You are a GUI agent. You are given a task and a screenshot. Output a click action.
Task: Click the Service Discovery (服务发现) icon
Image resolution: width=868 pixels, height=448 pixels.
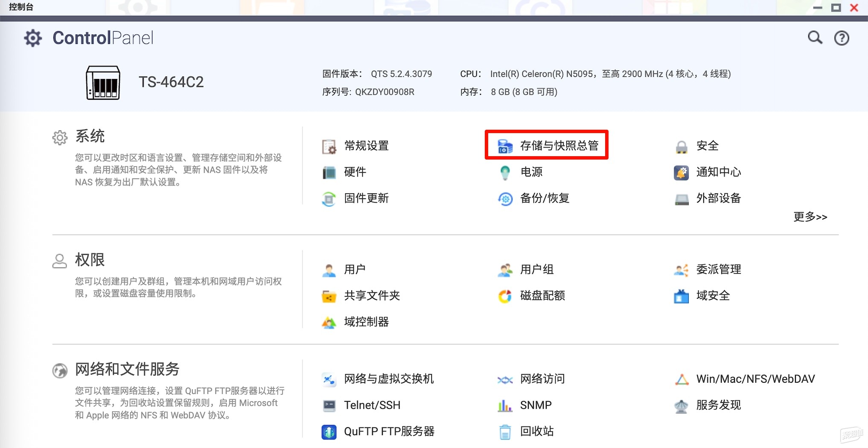(x=682, y=406)
